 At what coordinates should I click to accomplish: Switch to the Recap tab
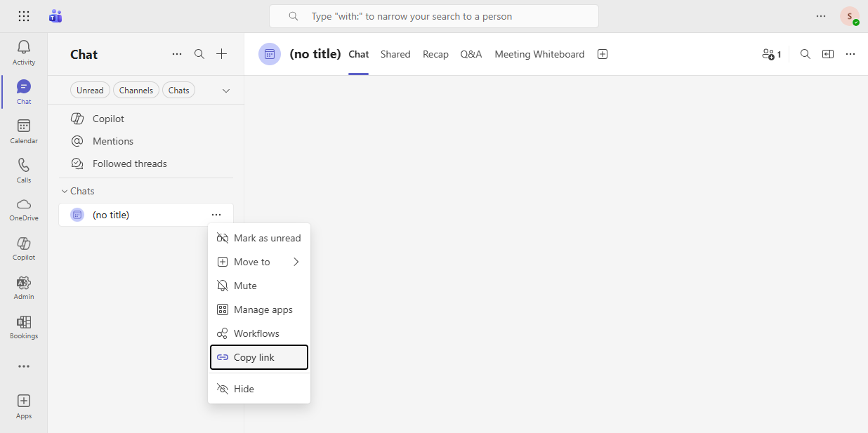(x=435, y=54)
